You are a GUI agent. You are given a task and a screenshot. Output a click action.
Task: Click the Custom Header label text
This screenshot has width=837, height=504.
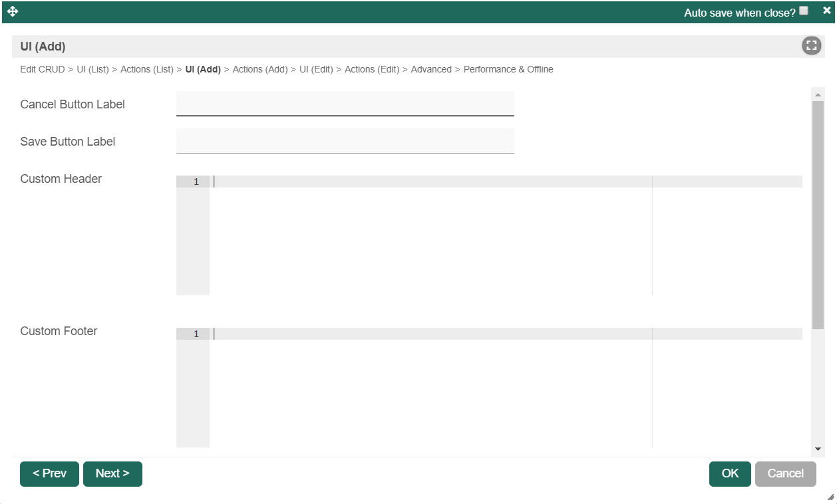click(x=61, y=179)
